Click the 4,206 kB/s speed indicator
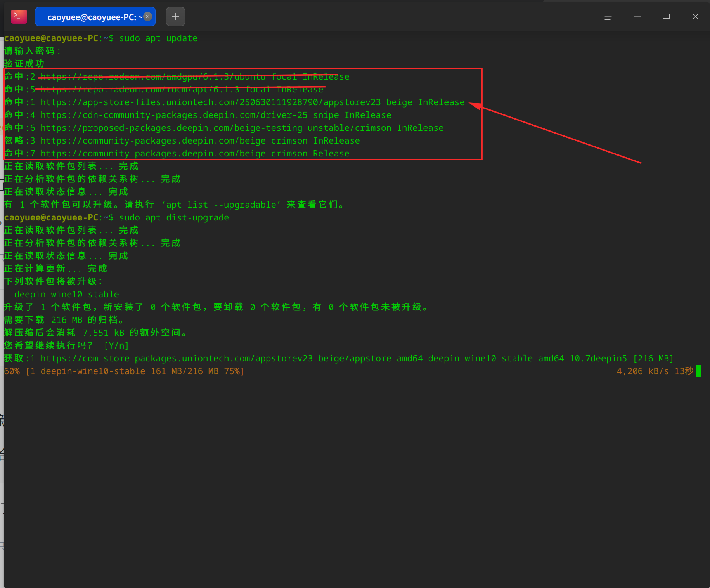The height and width of the screenshot is (588, 710). click(x=643, y=371)
